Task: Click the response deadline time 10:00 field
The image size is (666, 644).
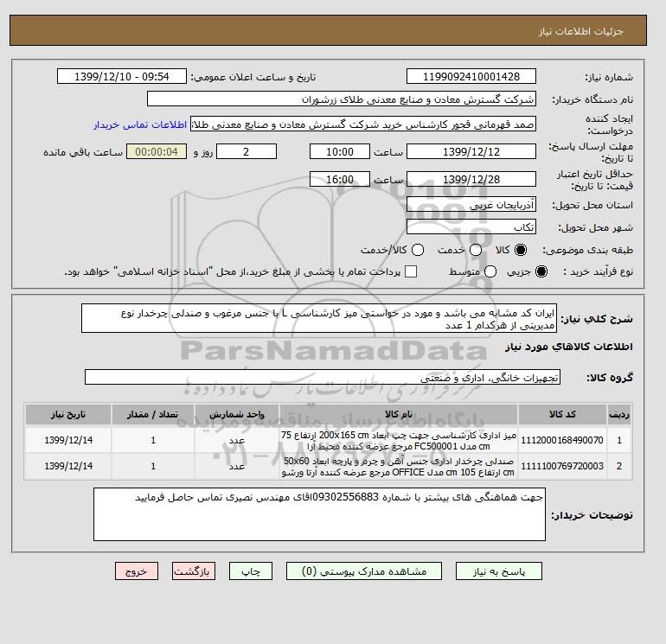Action: point(340,151)
